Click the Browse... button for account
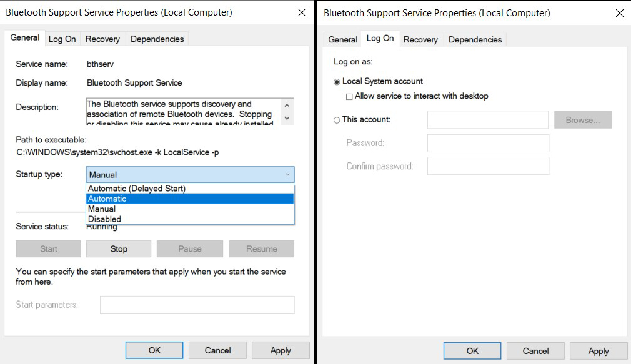Image resolution: width=631 pixels, height=364 pixels. tap(583, 120)
